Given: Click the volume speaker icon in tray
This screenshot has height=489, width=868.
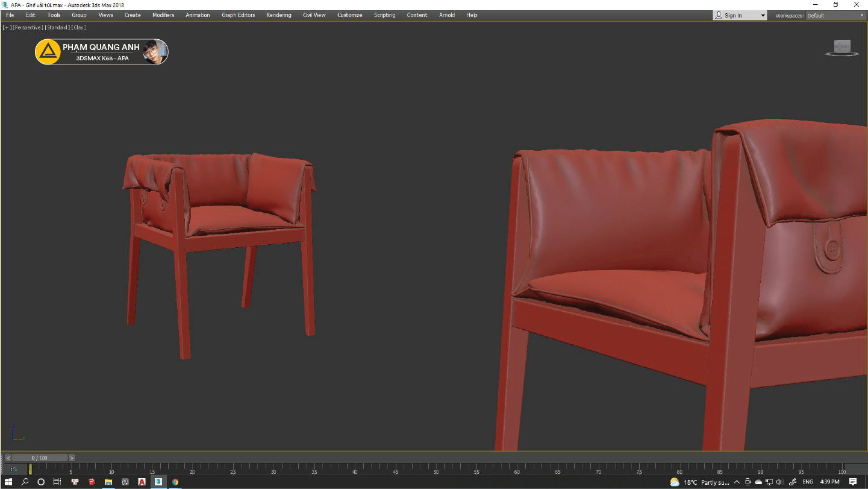Looking at the screenshot, I should (x=779, y=482).
